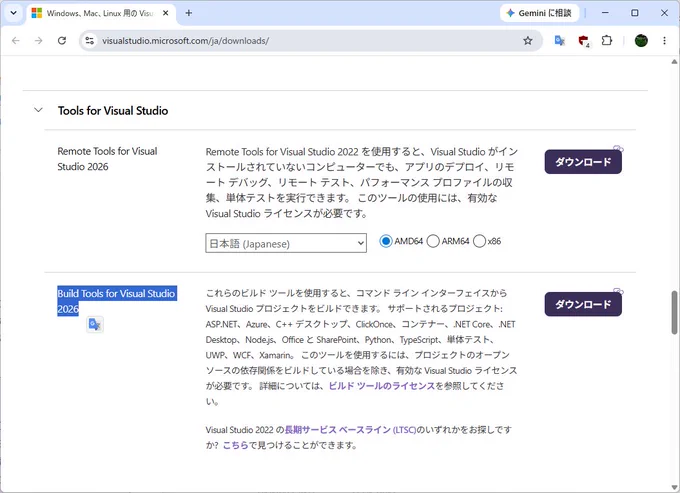Open the Extensions puzzle icon

click(x=607, y=41)
